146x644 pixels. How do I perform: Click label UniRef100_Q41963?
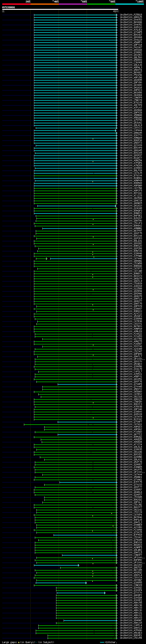[x=131, y=55]
